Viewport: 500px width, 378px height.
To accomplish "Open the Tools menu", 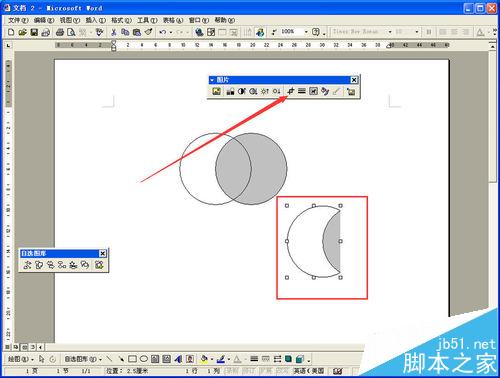I will 147,20.
